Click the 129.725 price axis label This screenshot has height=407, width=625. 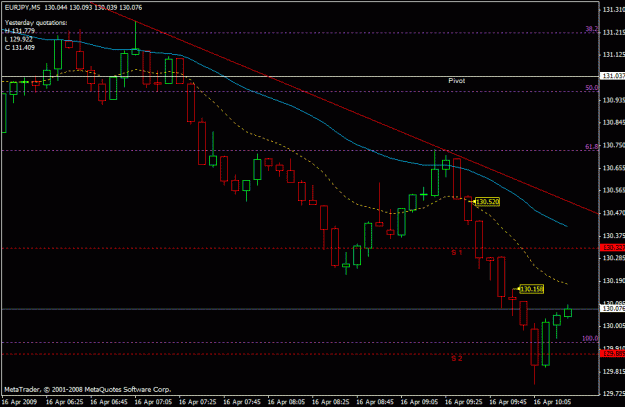click(x=613, y=394)
